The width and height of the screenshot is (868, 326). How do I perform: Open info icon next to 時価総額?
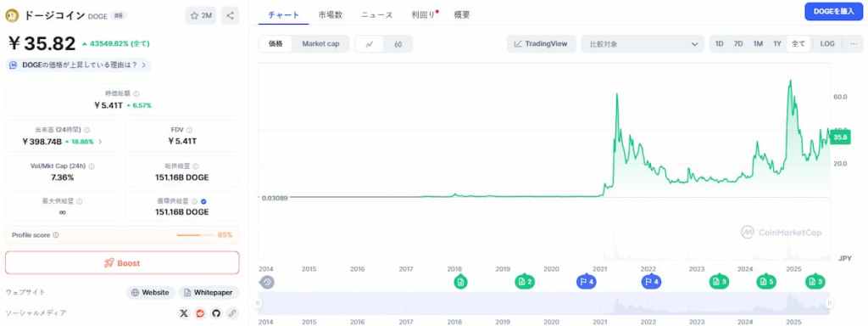click(136, 93)
